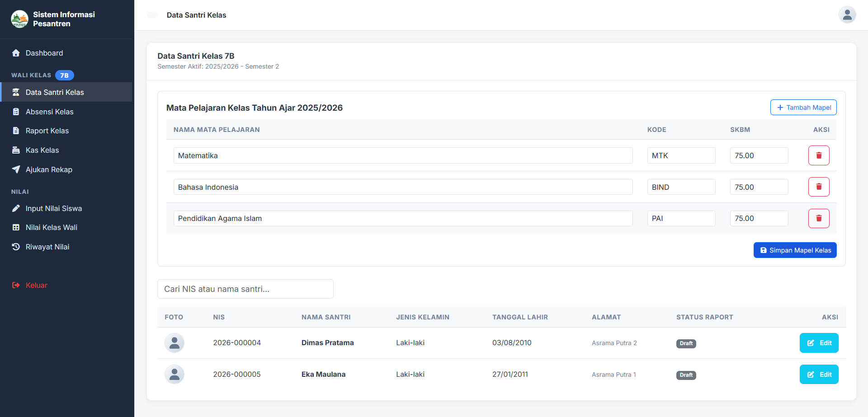Click address Asrama Putra 2
Viewport: 868px width, 417px height.
point(614,343)
